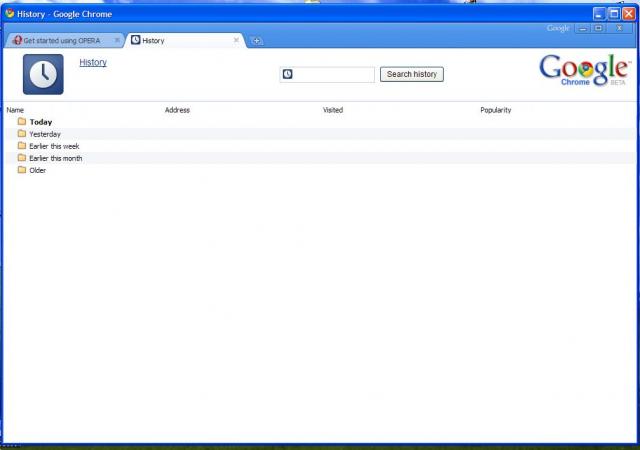Close the Get started using OPERA tab
The height and width of the screenshot is (450, 640).
tap(117, 40)
